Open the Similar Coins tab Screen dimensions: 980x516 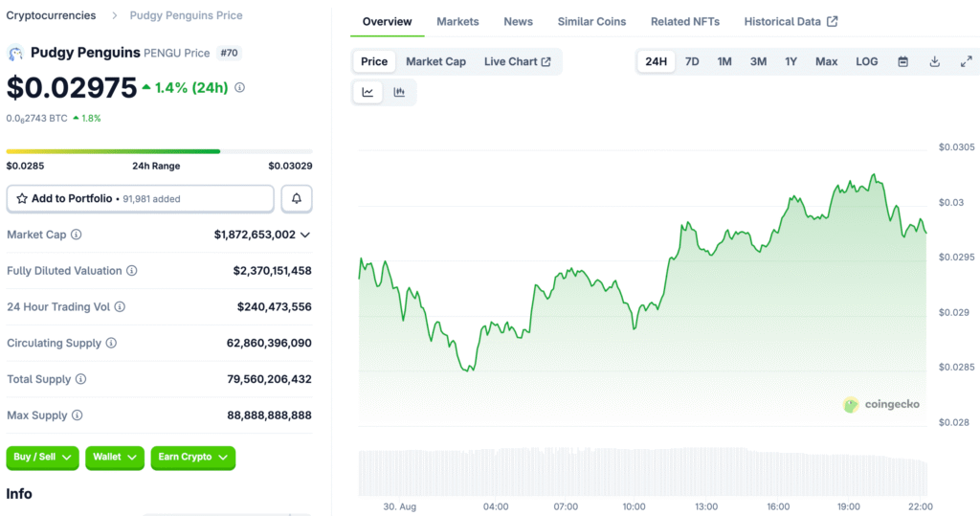(591, 21)
